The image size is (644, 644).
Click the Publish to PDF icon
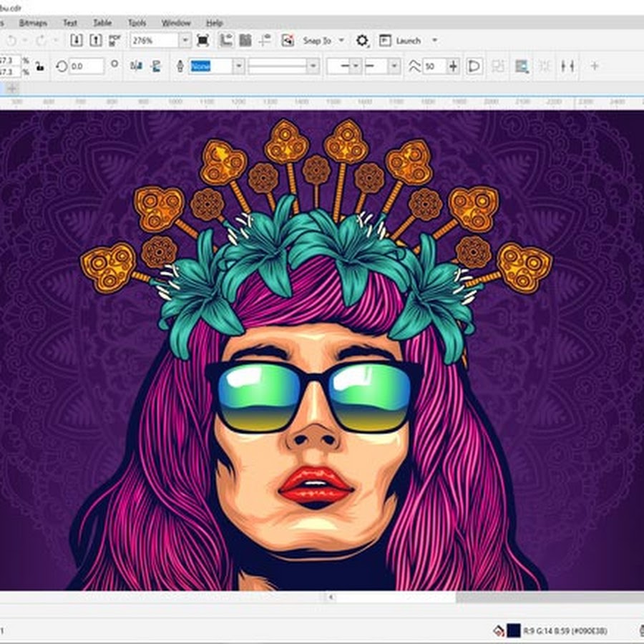tap(114, 40)
